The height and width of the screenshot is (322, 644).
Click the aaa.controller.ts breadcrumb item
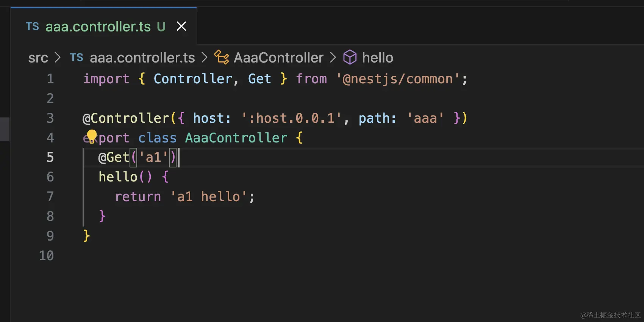[142, 58]
